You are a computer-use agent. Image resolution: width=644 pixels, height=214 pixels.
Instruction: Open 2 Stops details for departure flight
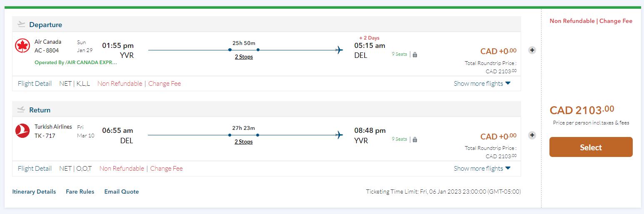coord(244,57)
